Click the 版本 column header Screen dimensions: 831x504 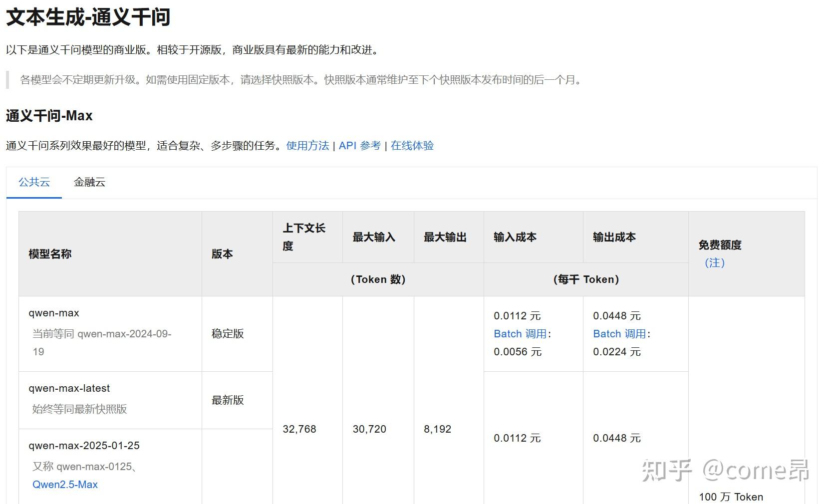tap(222, 254)
